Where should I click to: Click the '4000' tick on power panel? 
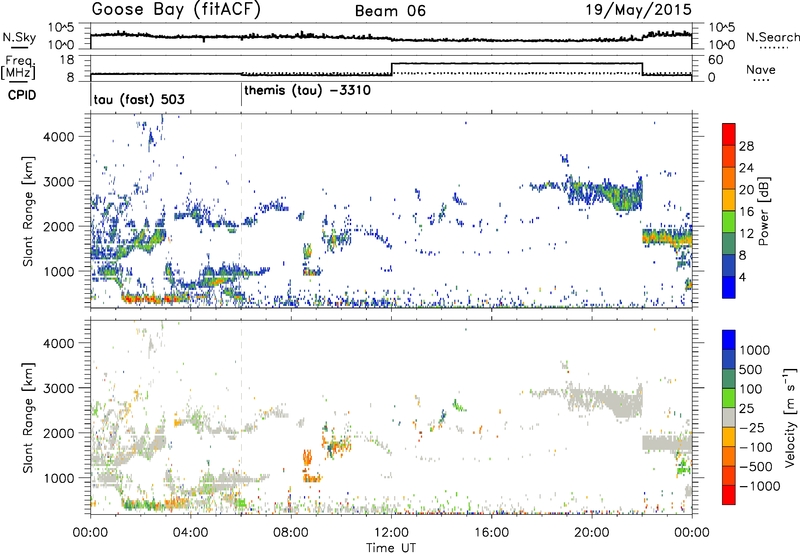pos(59,137)
